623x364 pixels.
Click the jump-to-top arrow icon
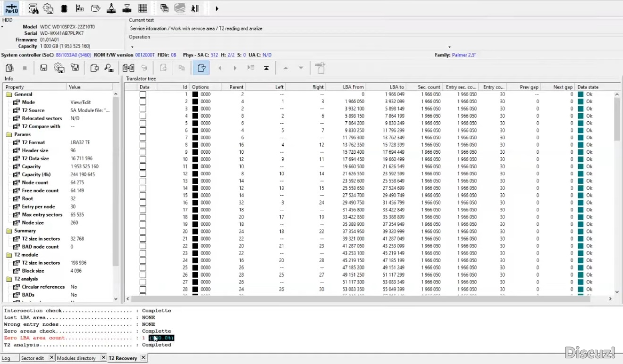(266, 68)
